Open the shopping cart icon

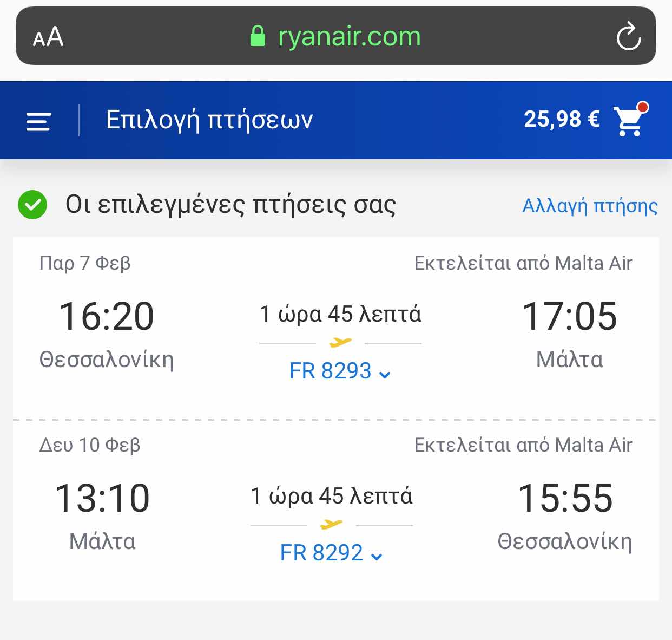tap(630, 119)
